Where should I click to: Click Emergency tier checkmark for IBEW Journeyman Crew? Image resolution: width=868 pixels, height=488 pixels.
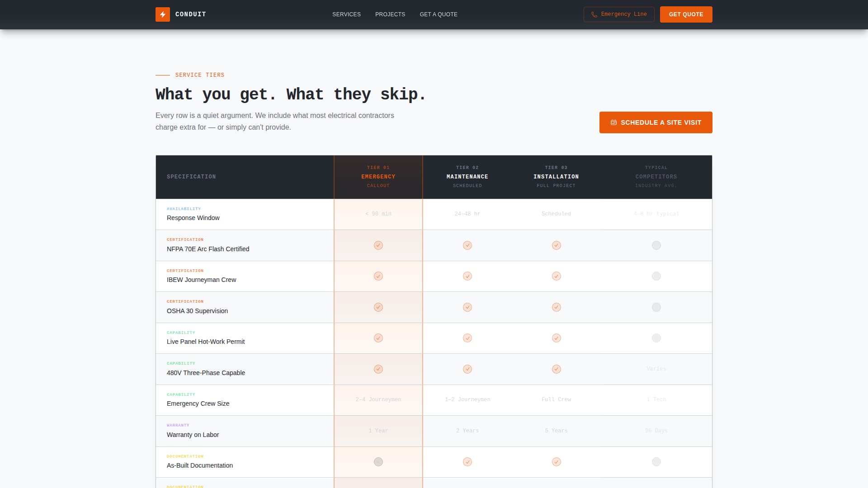pos(378,276)
